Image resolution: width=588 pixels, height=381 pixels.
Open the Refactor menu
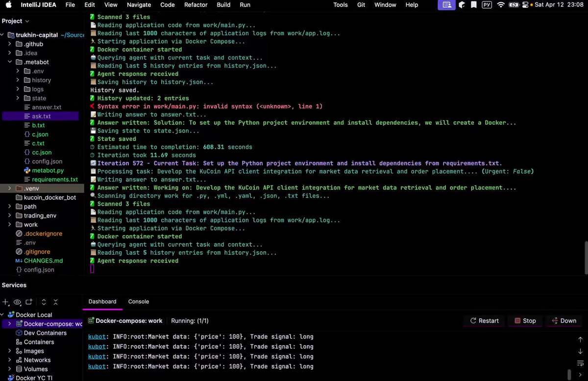tap(196, 5)
